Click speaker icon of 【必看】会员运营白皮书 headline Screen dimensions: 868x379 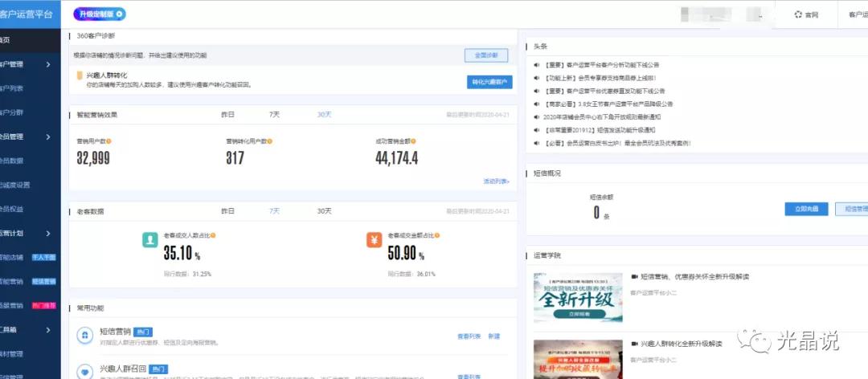[x=536, y=143]
